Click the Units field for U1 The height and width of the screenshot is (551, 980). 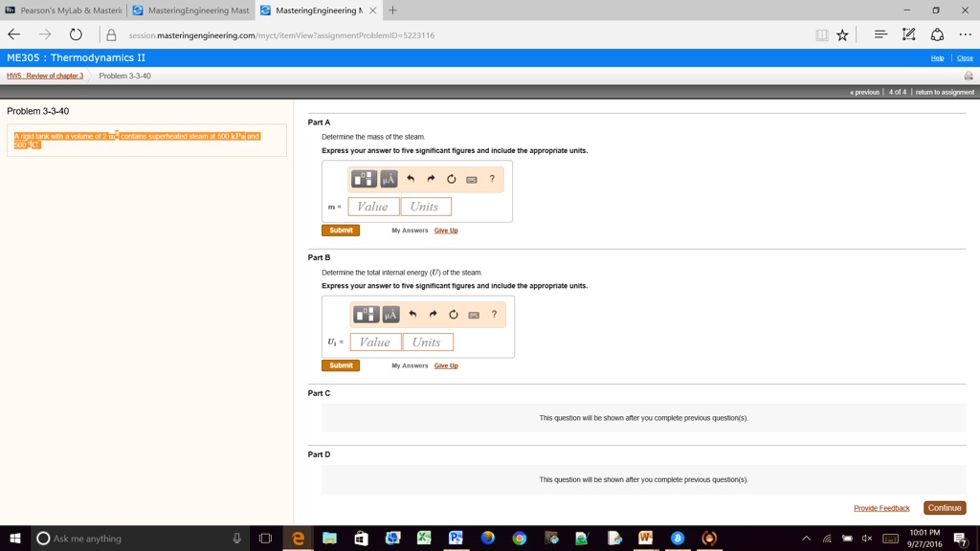[x=427, y=342]
